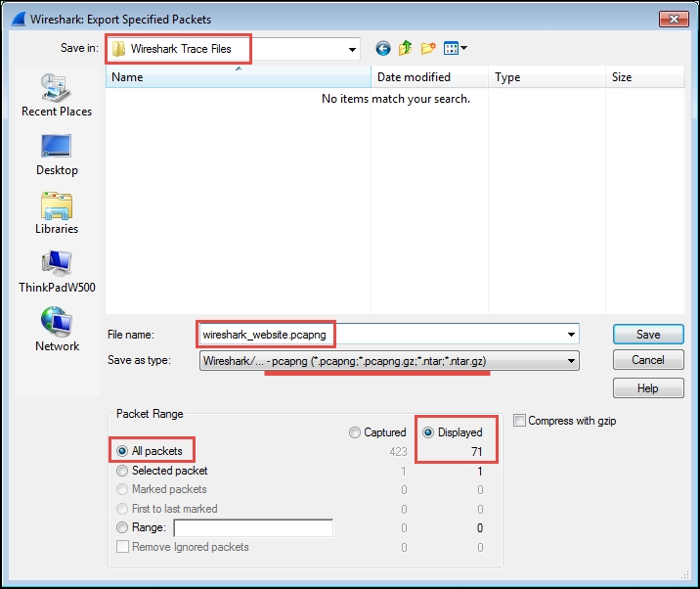
Task: Open Help for export dialog
Action: tap(648, 387)
